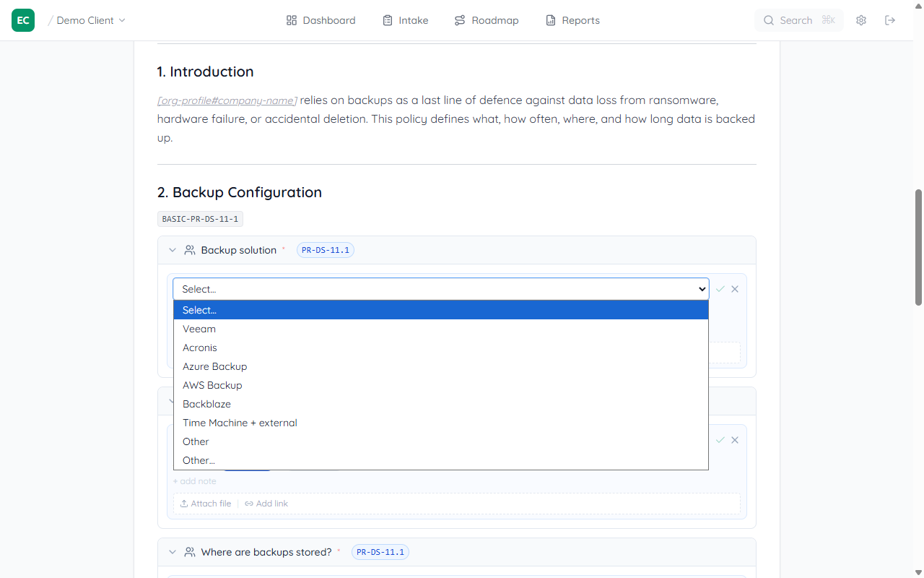
Task: Click the EC logo in top left
Action: [22, 20]
